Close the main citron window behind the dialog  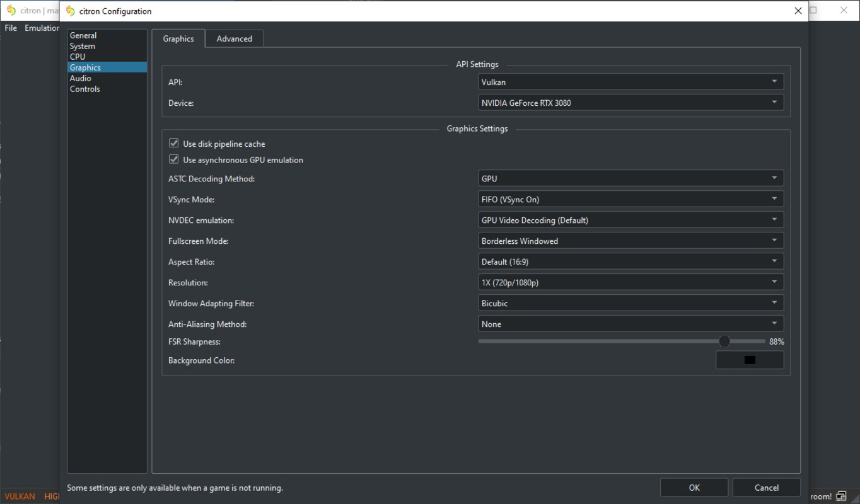pos(844,10)
